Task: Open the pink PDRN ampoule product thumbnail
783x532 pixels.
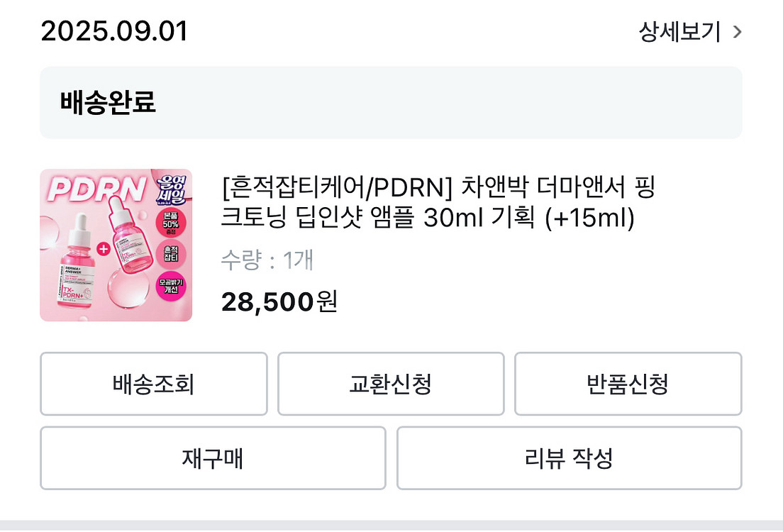Action: [116, 245]
